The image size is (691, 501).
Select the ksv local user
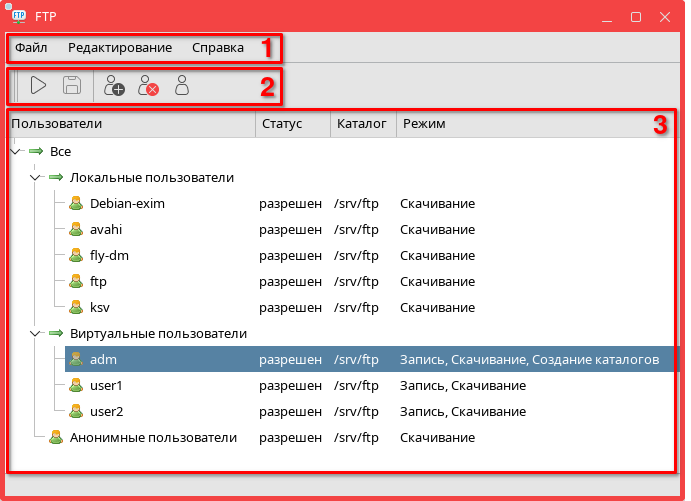100,308
